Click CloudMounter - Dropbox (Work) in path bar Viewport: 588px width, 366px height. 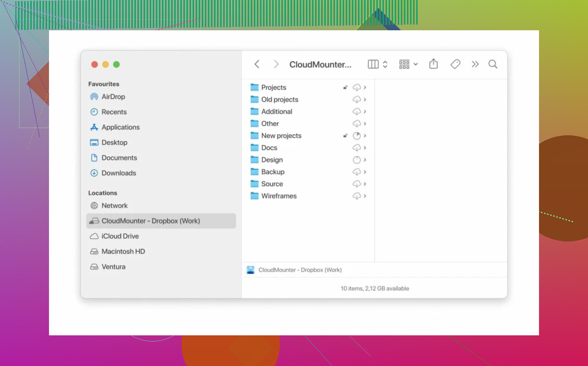[x=299, y=270]
